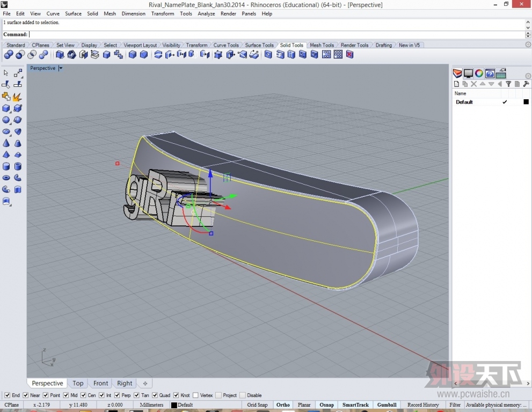Select the Truncated Cone tool
Image resolution: width=532 pixels, height=412 pixels.
point(18,143)
